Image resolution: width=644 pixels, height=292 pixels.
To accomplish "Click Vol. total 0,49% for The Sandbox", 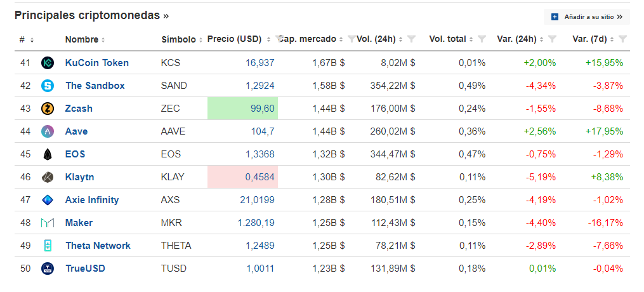I will click(x=472, y=86).
